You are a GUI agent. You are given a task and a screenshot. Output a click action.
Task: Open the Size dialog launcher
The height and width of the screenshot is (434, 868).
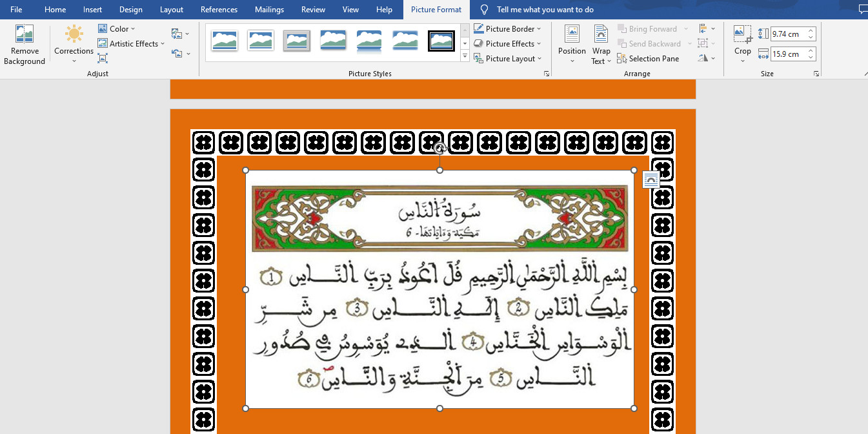816,74
